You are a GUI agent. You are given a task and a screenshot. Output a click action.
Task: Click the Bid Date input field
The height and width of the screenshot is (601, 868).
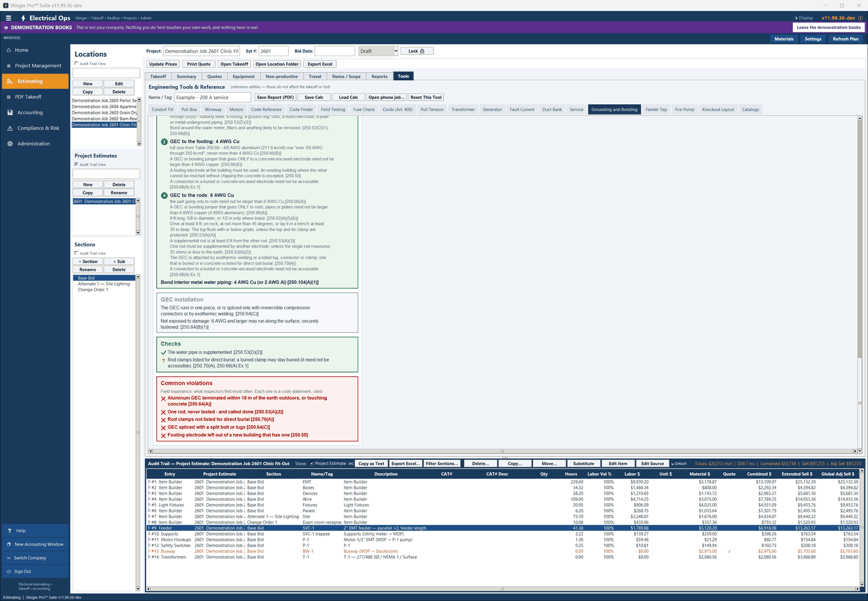coord(334,51)
